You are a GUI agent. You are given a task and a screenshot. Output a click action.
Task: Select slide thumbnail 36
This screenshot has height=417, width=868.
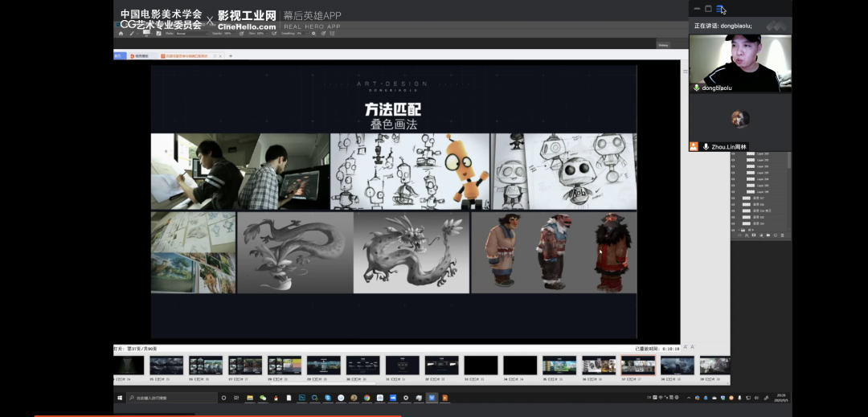pos(599,366)
